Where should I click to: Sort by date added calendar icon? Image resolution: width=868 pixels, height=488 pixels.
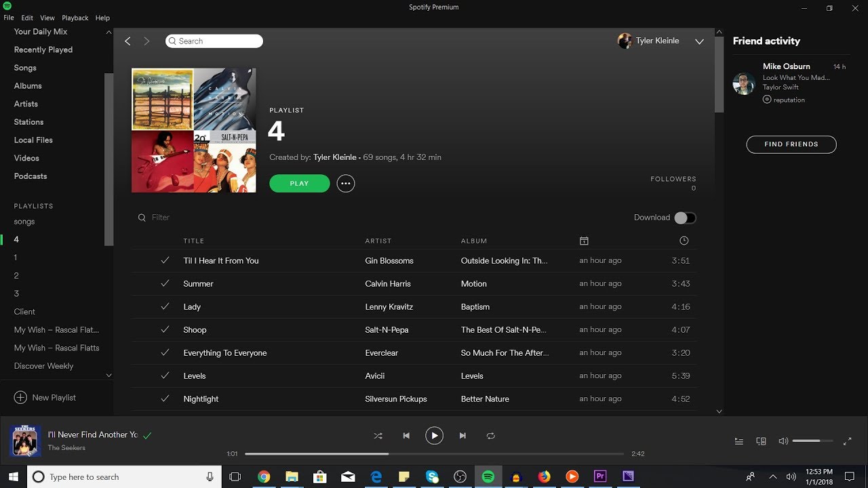pos(584,241)
